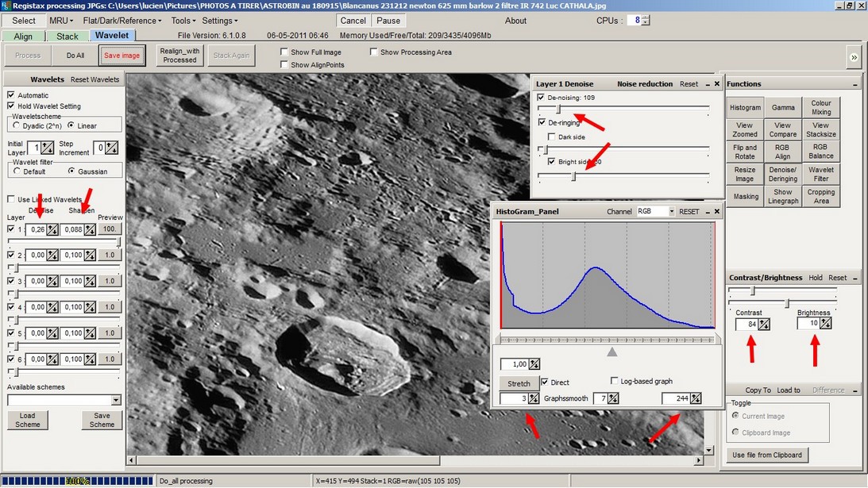Click Stretch button in histogram panel
This screenshot has width=868, height=488.
pos(519,383)
